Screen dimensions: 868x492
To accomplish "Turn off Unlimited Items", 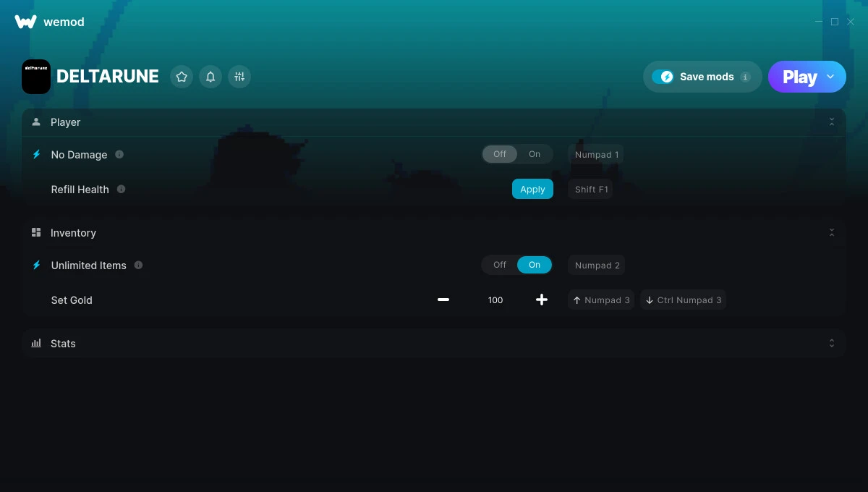I will (499, 265).
